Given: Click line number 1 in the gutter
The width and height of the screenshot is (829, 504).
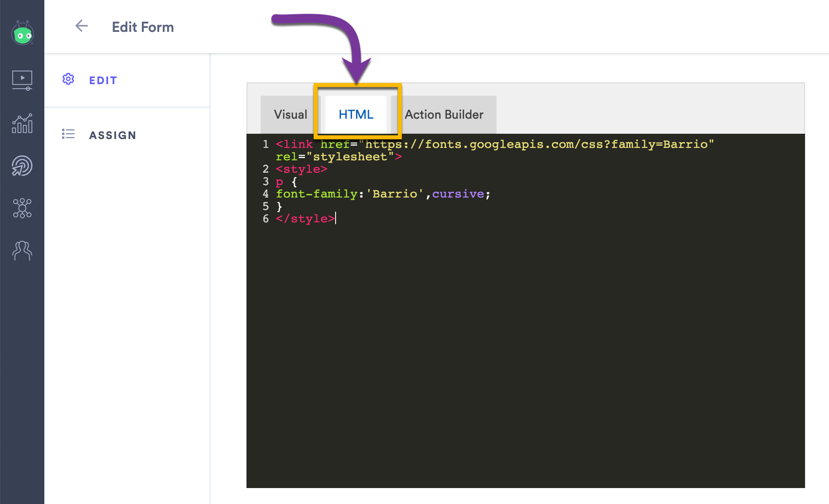Looking at the screenshot, I should click(266, 144).
